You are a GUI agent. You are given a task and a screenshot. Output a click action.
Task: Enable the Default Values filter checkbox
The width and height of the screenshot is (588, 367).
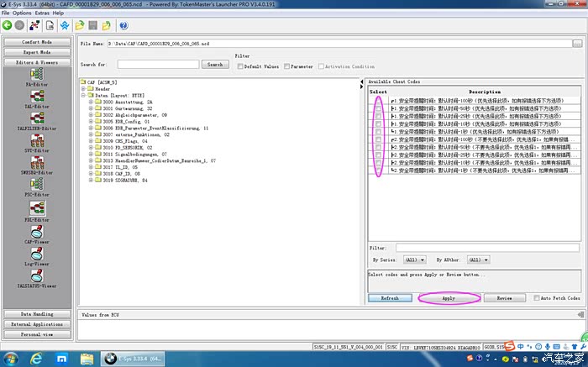[x=240, y=66]
